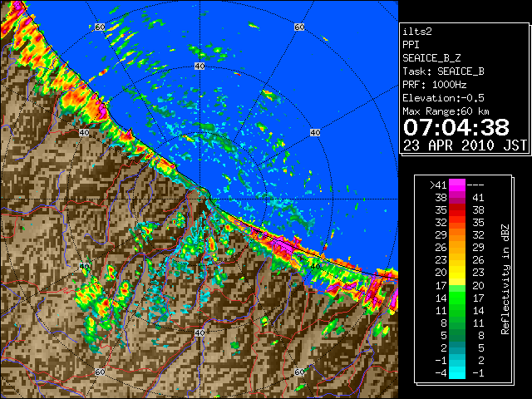532x399 pixels.
Task: Select the bright green 14 to 17 swatch
Action: (457, 298)
